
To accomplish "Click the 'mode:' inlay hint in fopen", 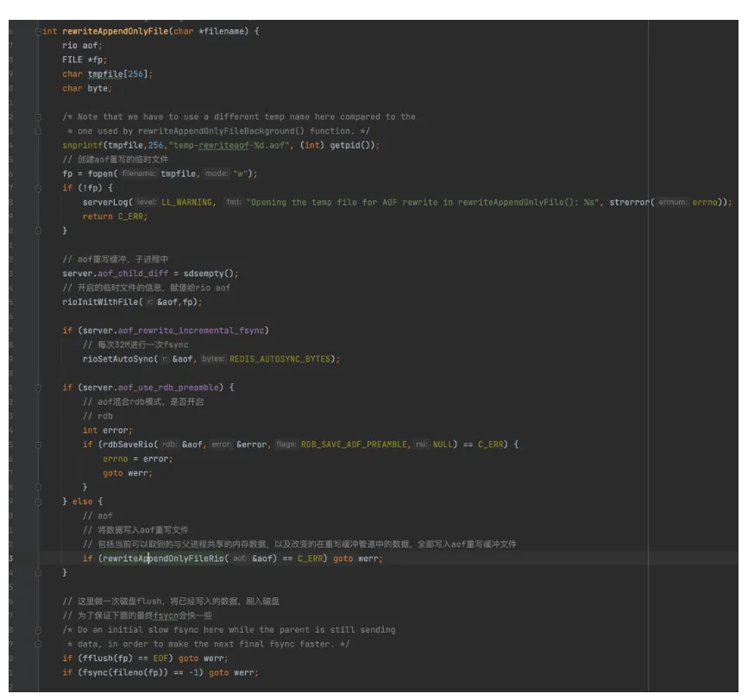I will click(x=217, y=173).
